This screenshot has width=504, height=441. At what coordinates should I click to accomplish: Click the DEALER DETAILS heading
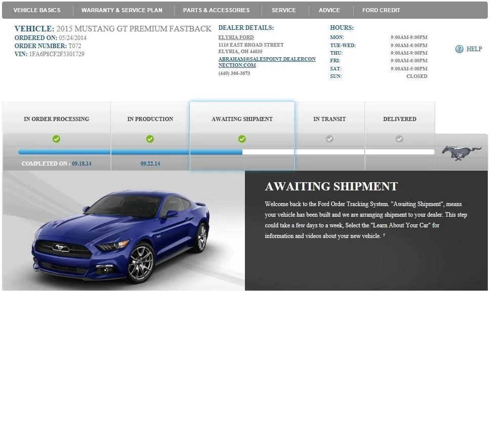246,28
